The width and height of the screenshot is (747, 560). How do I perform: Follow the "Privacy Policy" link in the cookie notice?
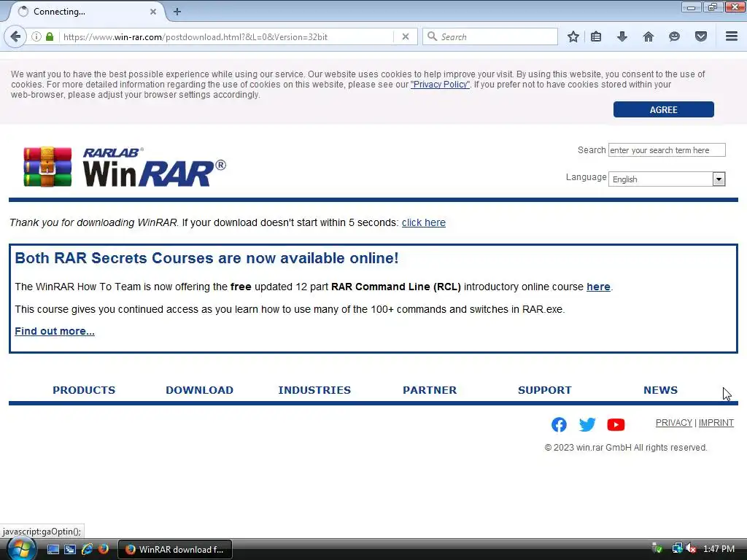click(440, 85)
